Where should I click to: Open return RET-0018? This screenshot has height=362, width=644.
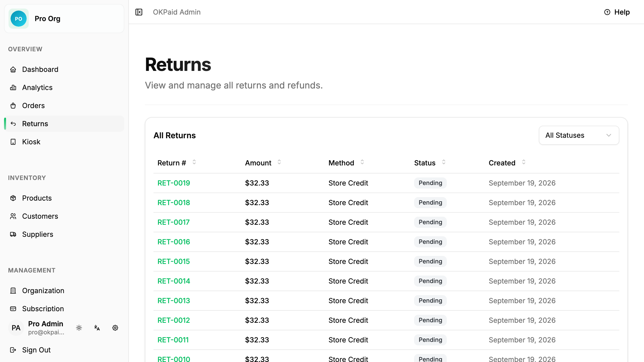coord(174,203)
